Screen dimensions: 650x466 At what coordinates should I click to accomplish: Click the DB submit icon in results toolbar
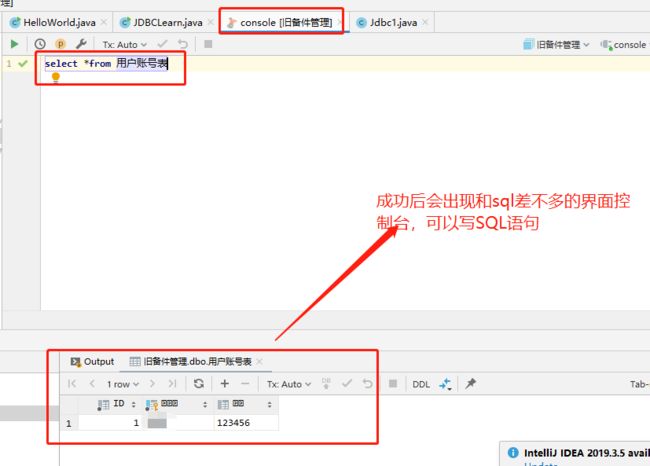tap(326, 383)
